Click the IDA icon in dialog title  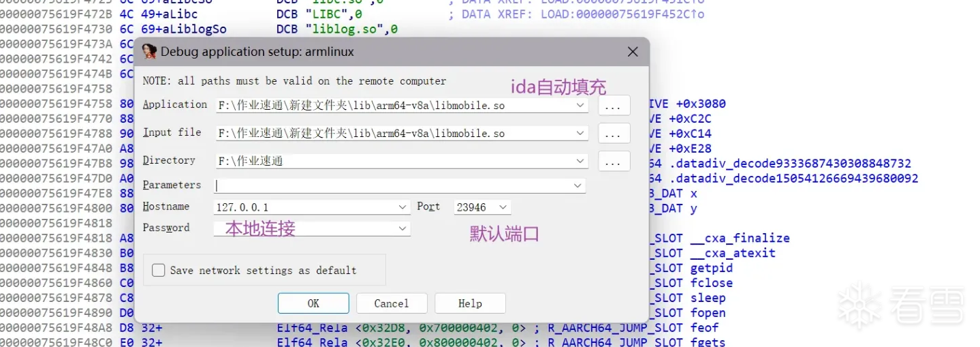pos(150,52)
